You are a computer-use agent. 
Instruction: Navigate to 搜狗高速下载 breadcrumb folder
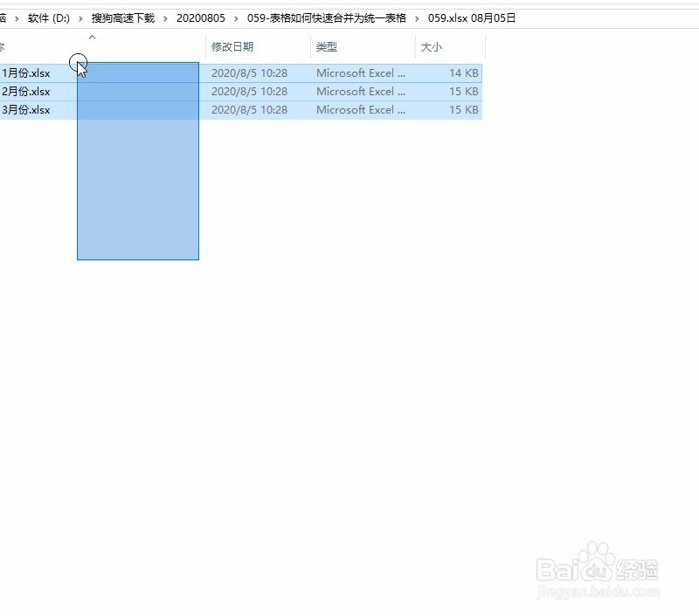[x=123, y=18]
